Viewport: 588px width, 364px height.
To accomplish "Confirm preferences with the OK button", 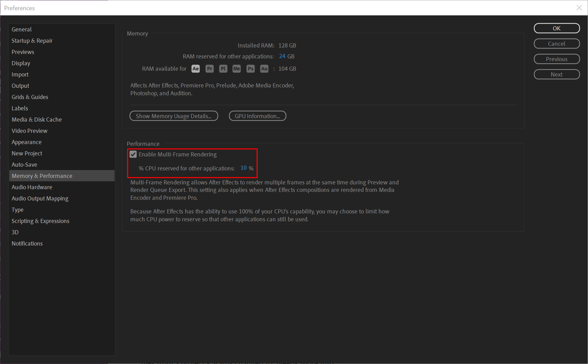I will pyautogui.click(x=557, y=28).
